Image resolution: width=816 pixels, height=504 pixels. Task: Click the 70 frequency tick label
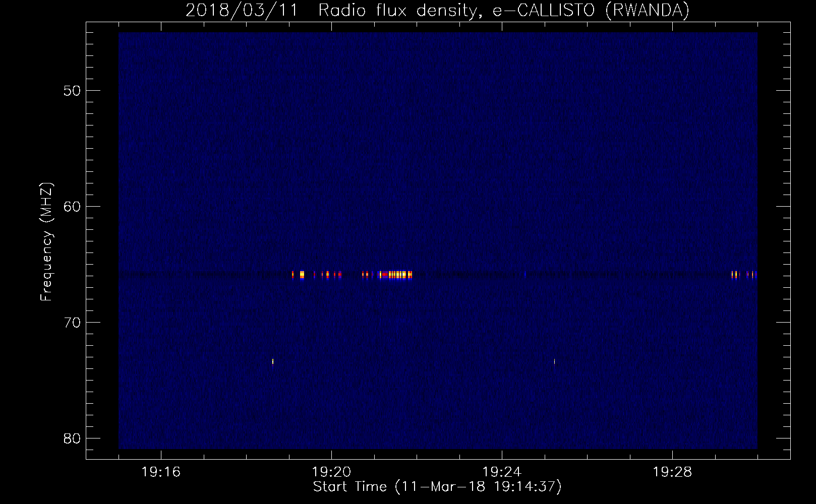(72, 323)
